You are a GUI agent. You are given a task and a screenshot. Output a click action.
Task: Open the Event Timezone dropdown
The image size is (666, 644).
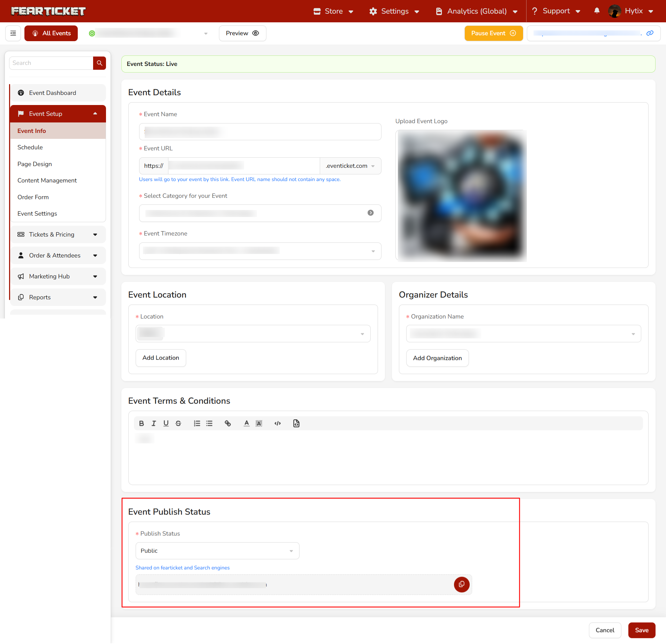(x=260, y=251)
